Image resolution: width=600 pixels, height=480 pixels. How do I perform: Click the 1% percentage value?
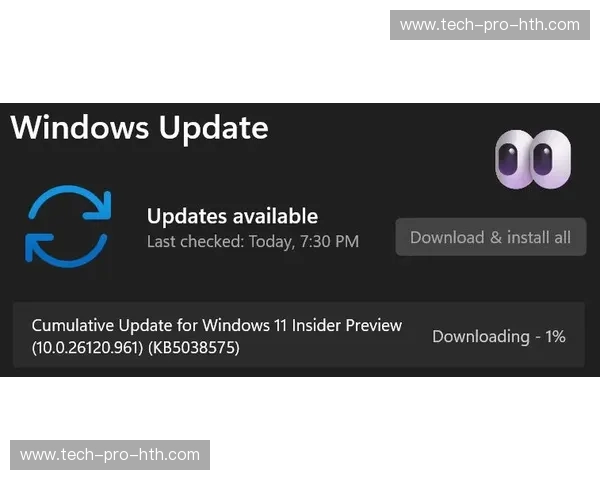pos(555,336)
